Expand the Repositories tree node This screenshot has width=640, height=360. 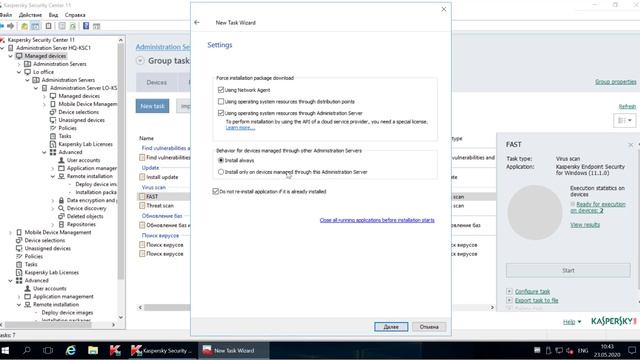click(53, 224)
